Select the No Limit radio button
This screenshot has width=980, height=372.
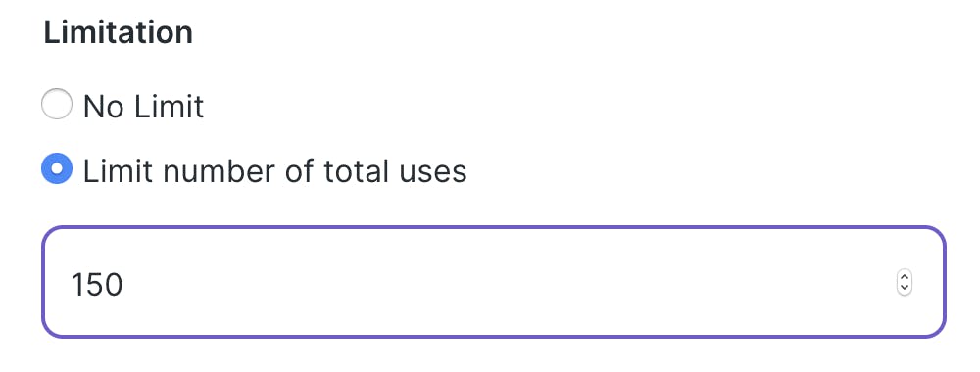[x=57, y=104]
